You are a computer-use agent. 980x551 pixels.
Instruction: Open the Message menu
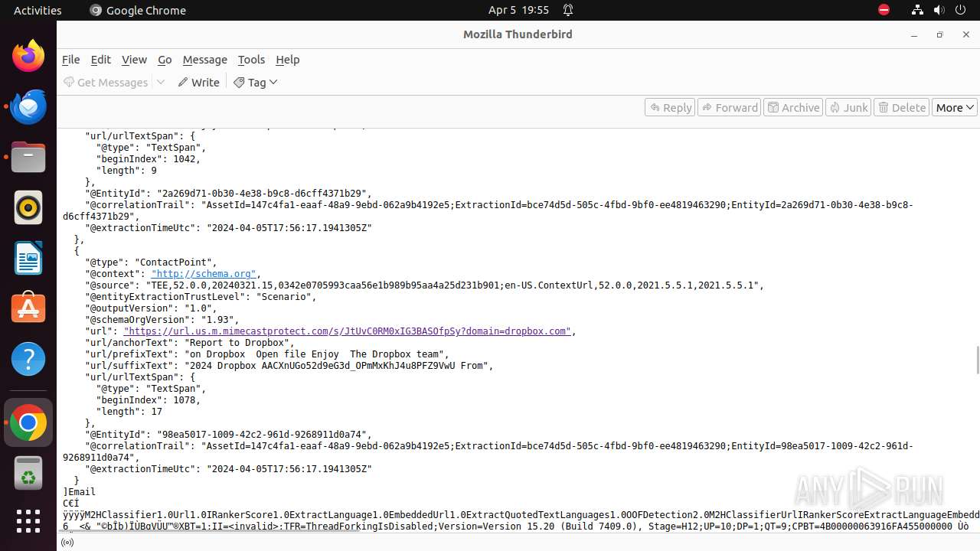[204, 60]
